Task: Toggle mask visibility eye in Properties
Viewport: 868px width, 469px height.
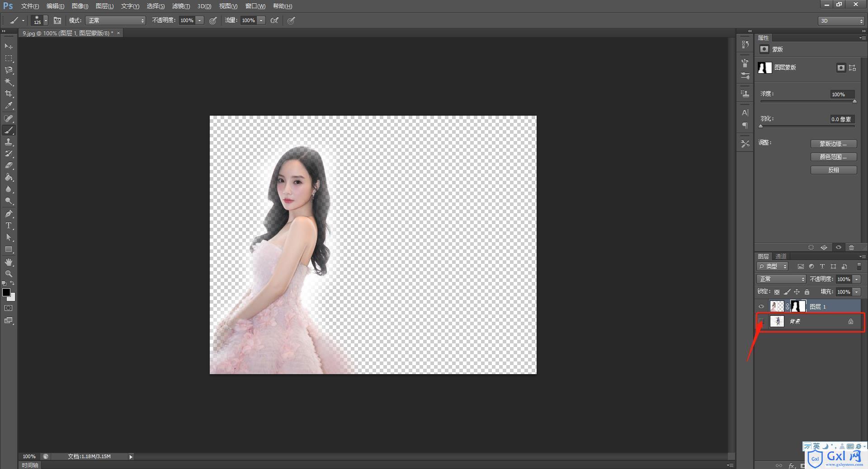Action: tap(839, 247)
